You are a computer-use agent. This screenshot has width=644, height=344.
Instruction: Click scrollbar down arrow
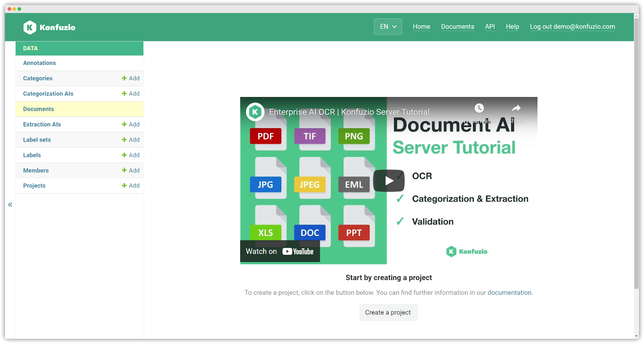tap(636, 336)
